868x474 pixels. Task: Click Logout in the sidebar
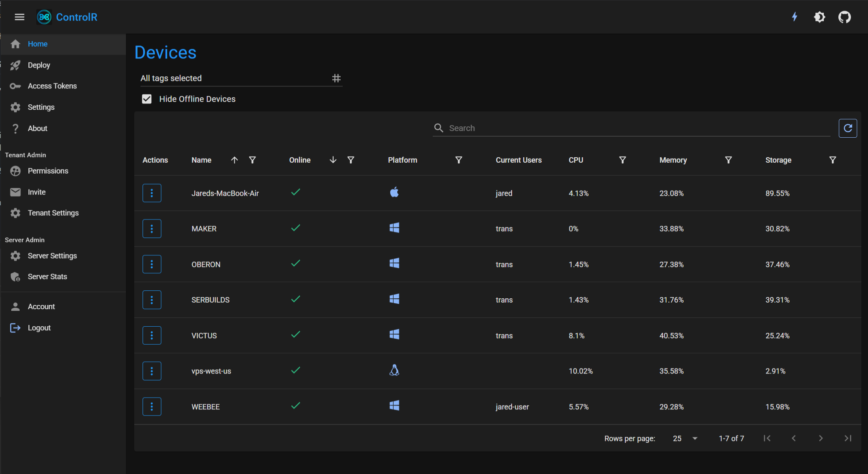click(x=39, y=328)
